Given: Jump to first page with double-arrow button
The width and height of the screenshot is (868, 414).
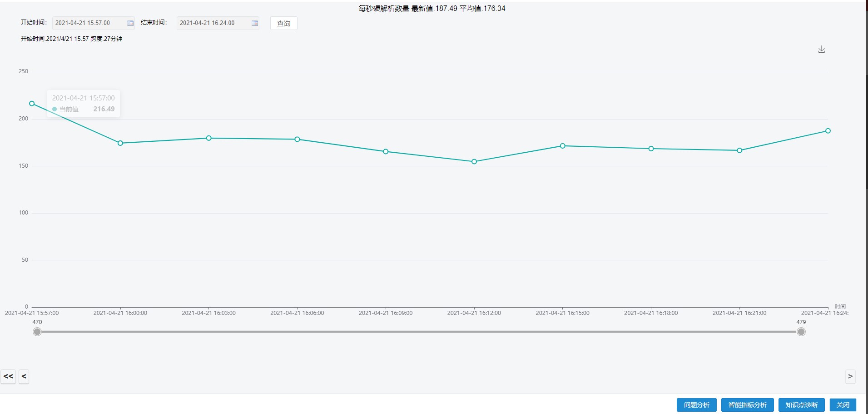Looking at the screenshot, I should pyautogui.click(x=8, y=376).
